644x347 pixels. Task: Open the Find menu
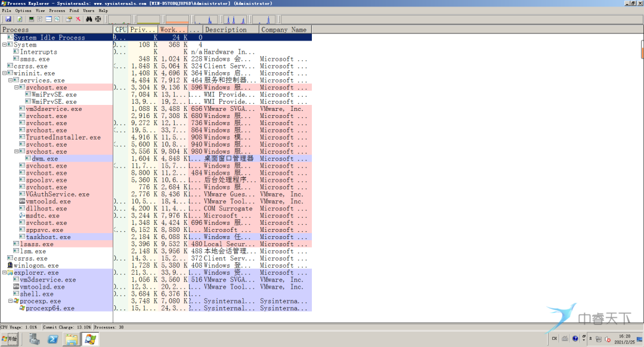coord(74,11)
